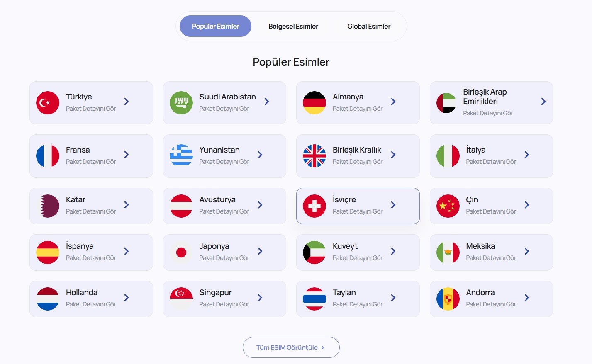Open Paket Detayını Gör link under İsviçre
This screenshot has width=592, height=364.
[x=358, y=211]
